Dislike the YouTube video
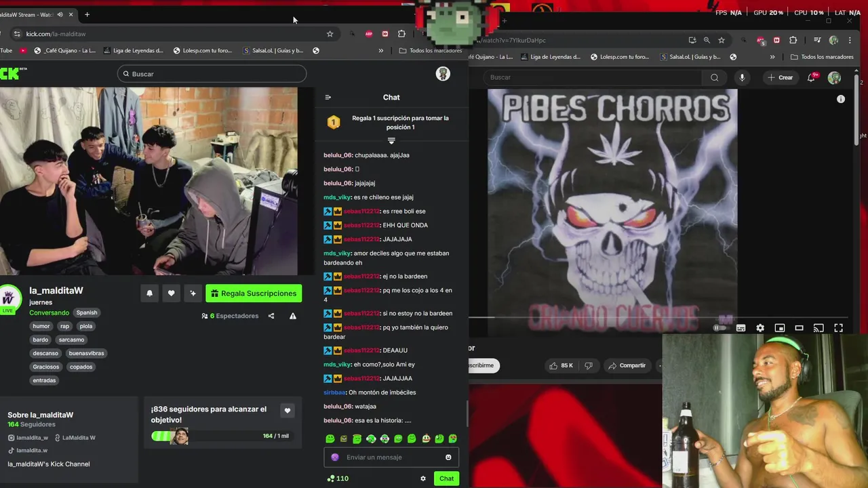 pyautogui.click(x=589, y=365)
